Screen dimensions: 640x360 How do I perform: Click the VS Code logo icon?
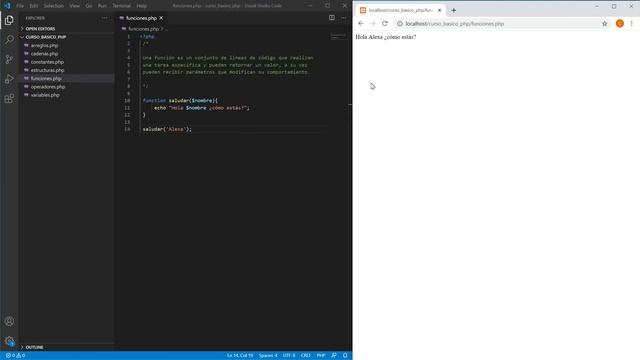point(7,6)
